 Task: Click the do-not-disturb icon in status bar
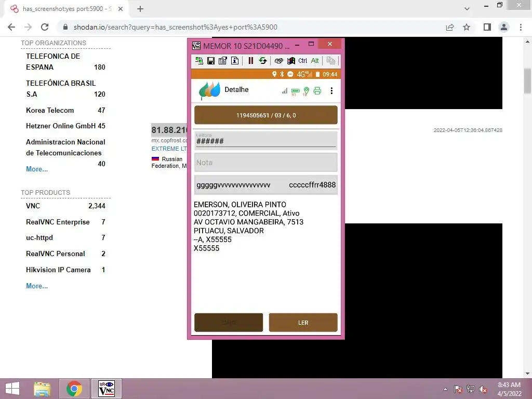290,74
